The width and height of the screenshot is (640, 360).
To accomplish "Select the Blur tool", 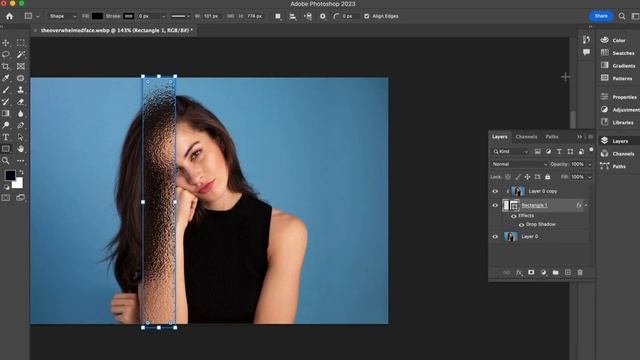I will [x=21, y=113].
